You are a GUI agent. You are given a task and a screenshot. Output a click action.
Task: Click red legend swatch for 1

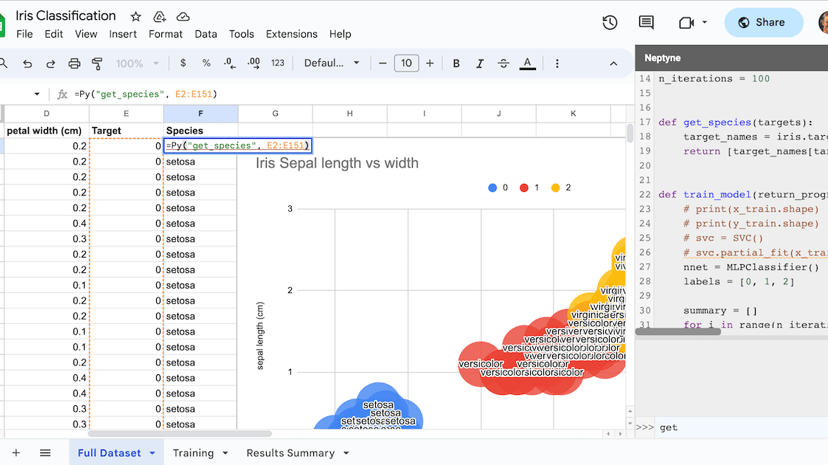[x=524, y=187]
